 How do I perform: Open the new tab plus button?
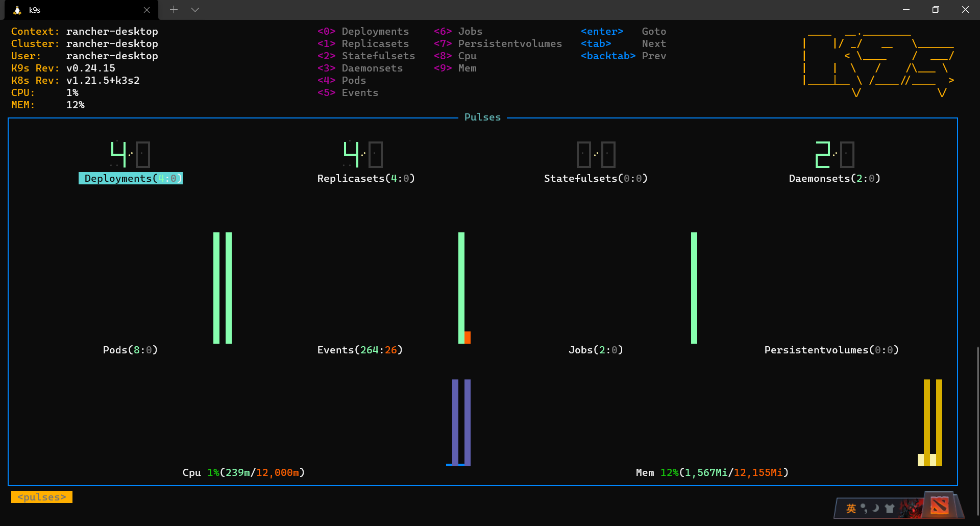[x=174, y=10]
